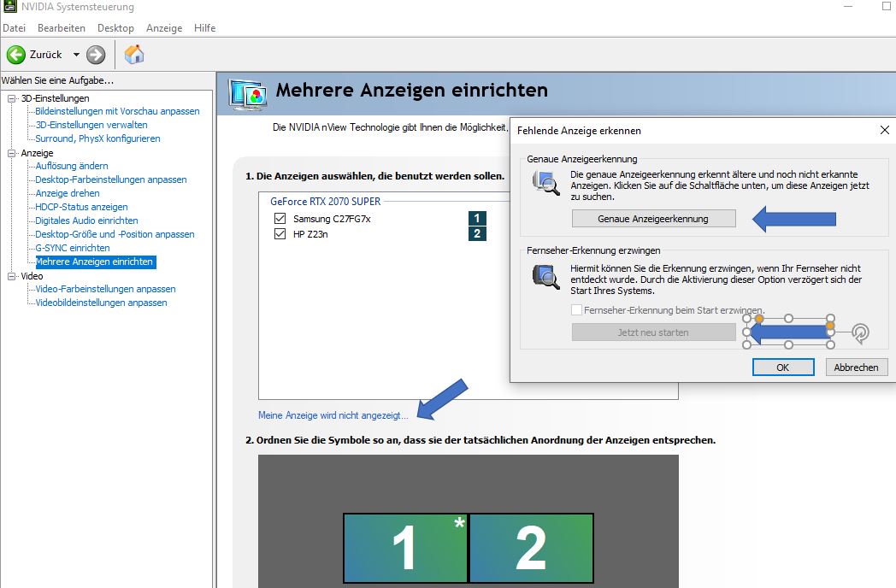Viewport: 896px width, 588px height.
Task: Click the GeForce RTX 2070 SUPER group label
Action: (325, 202)
